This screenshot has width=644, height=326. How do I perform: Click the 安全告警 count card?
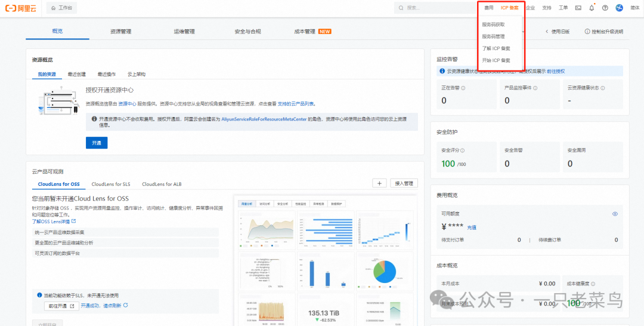point(530,158)
